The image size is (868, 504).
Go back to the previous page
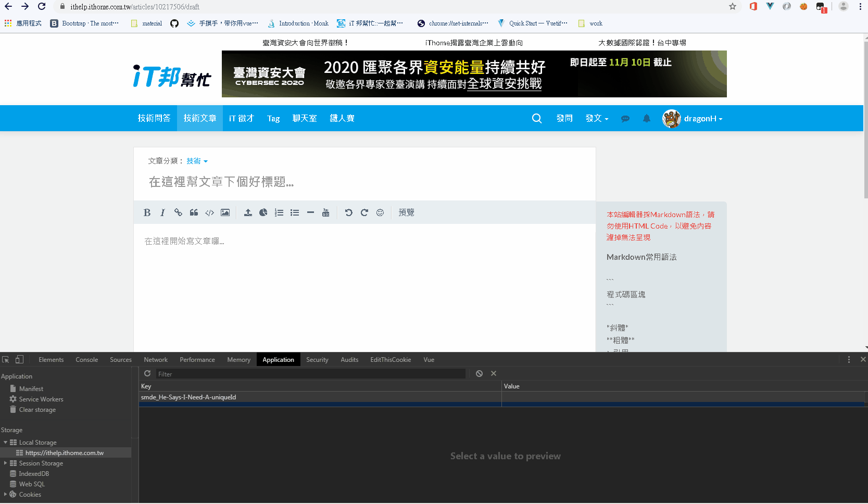pyautogui.click(x=8, y=6)
